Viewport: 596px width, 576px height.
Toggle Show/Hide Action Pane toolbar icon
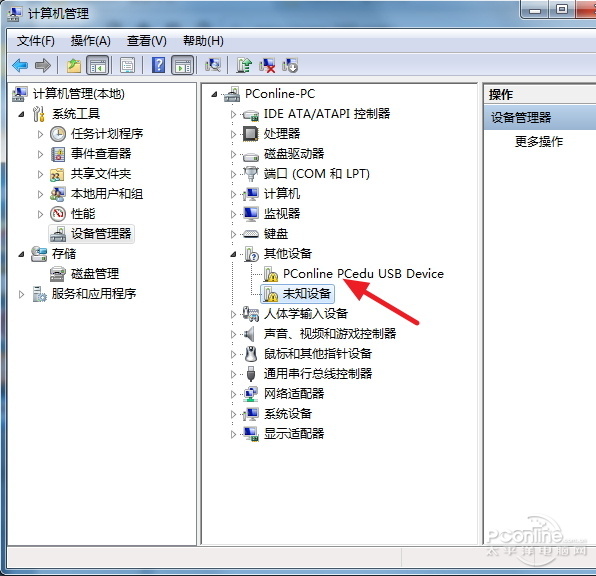(x=183, y=65)
